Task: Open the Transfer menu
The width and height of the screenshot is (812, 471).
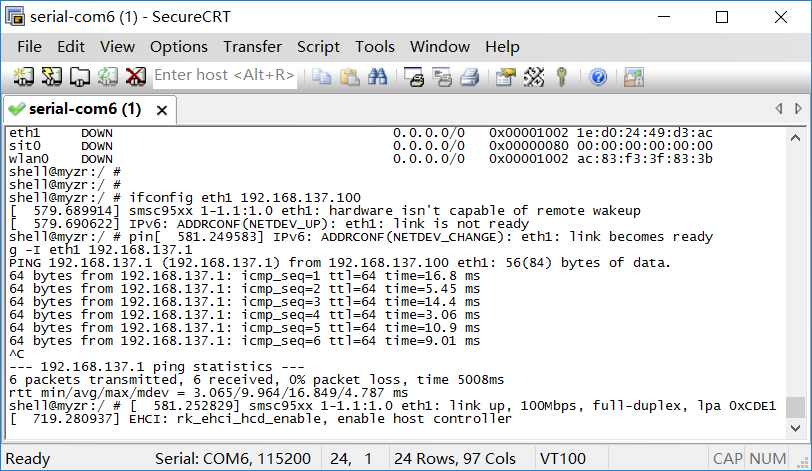Action: click(x=252, y=47)
